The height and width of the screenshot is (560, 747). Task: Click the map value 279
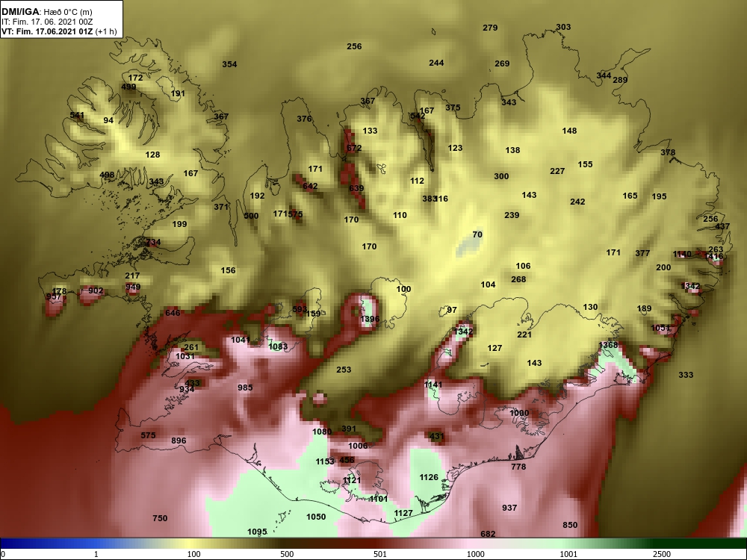click(x=490, y=28)
